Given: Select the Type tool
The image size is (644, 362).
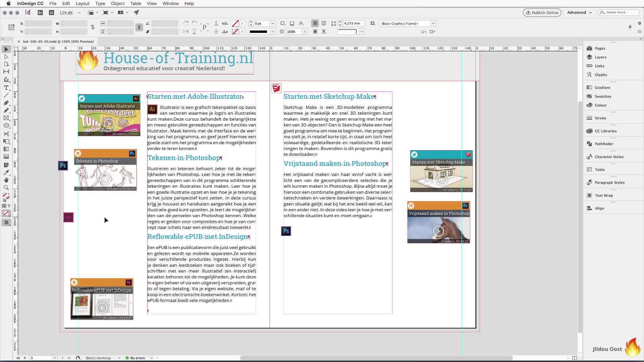Looking at the screenshot, I should click(x=6, y=88).
